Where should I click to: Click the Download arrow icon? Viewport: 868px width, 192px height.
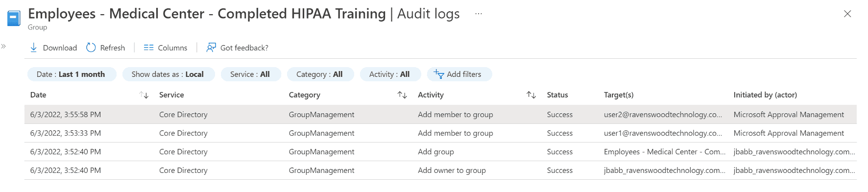tap(34, 48)
